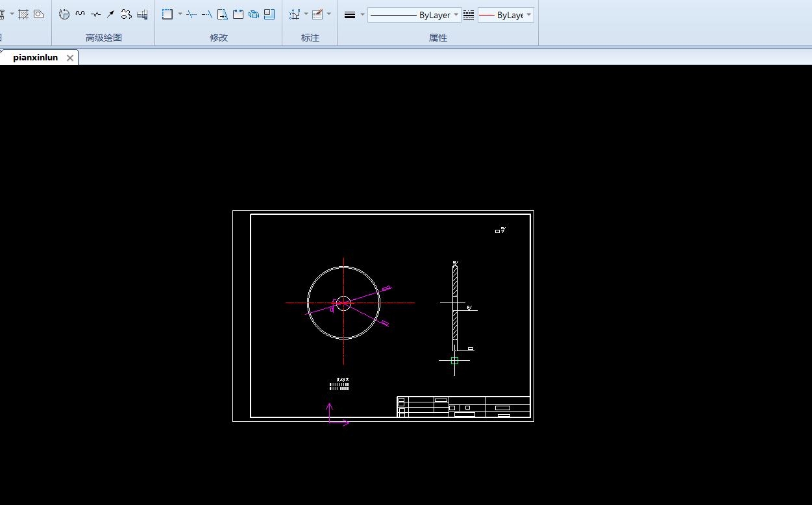Open dropdown arrow beside rectangle selection tool
This screenshot has height=505, width=812.
180,14
